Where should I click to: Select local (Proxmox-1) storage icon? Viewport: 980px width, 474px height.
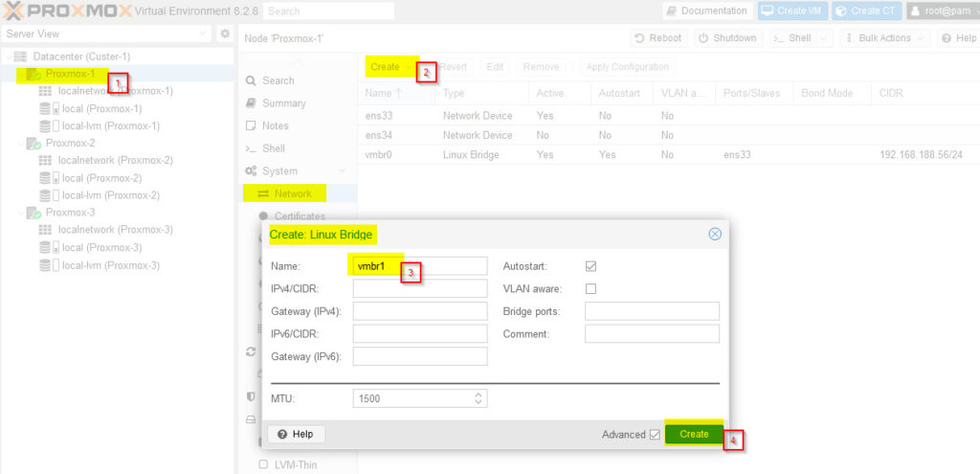pos(49,109)
